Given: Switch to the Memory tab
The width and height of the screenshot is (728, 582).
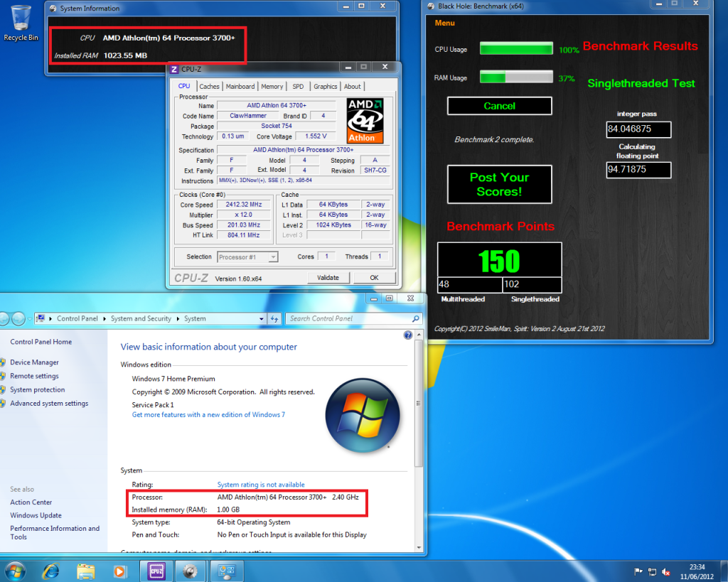Looking at the screenshot, I should (x=272, y=86).
